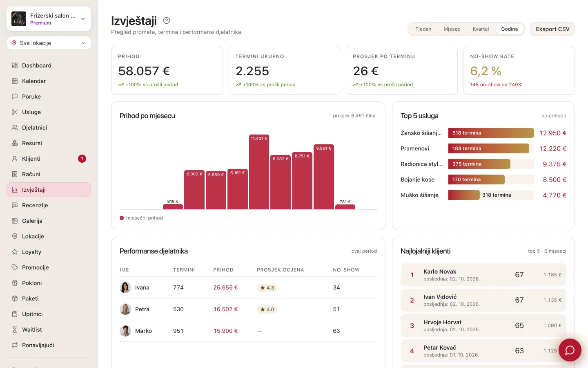Open Klijenti with notification badge
This screenshot has width=588, height=368.
coord(49,159)
